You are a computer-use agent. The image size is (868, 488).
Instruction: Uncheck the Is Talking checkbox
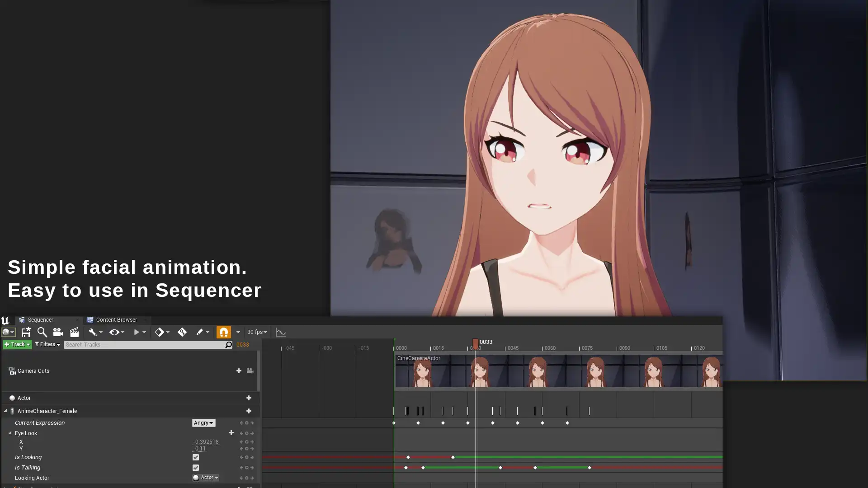(196, 468)
